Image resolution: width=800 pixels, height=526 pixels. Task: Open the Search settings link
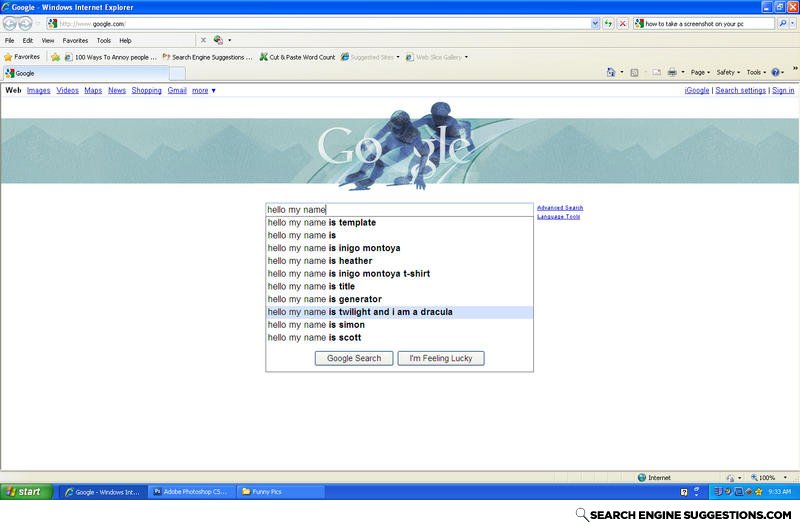click(x=740, y=90)
